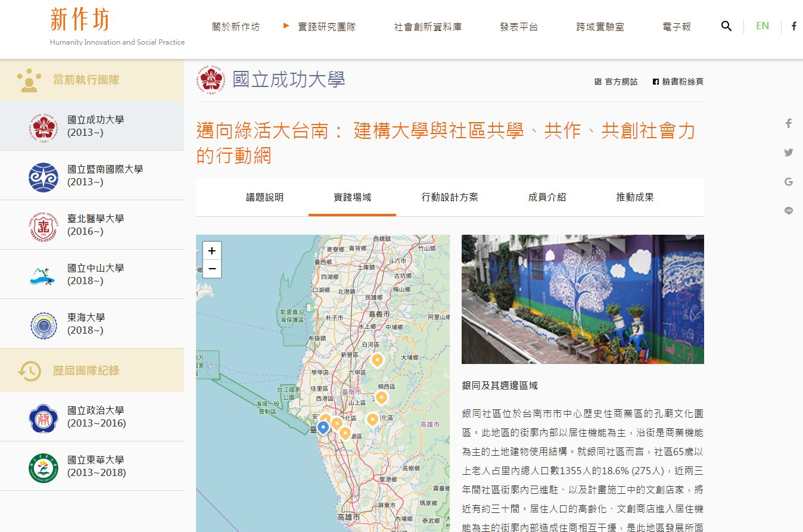Image resolution: width=803 pixels, height=532 pixels.
Task: Share this page via the Twitter bird icon
Action: 789,153
